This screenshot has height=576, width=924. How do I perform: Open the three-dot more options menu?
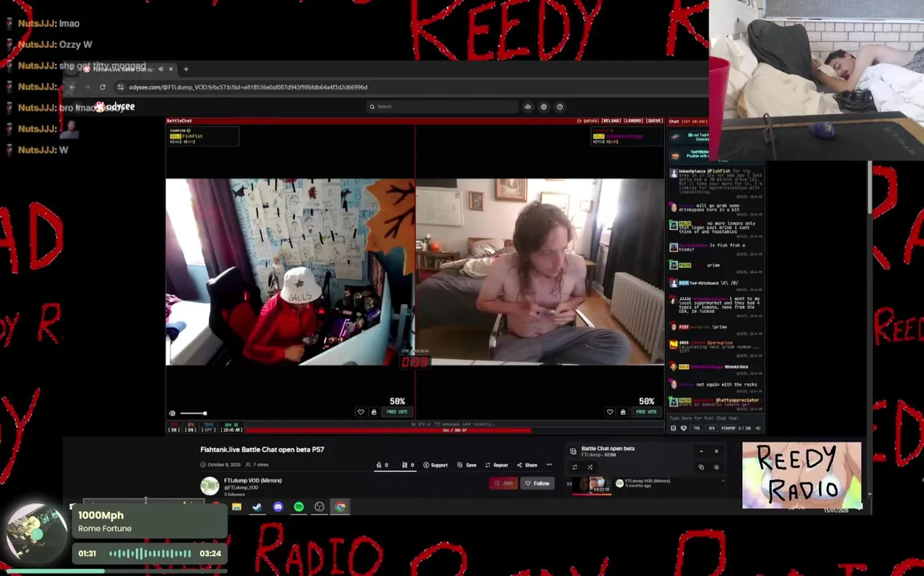point(549,465)
